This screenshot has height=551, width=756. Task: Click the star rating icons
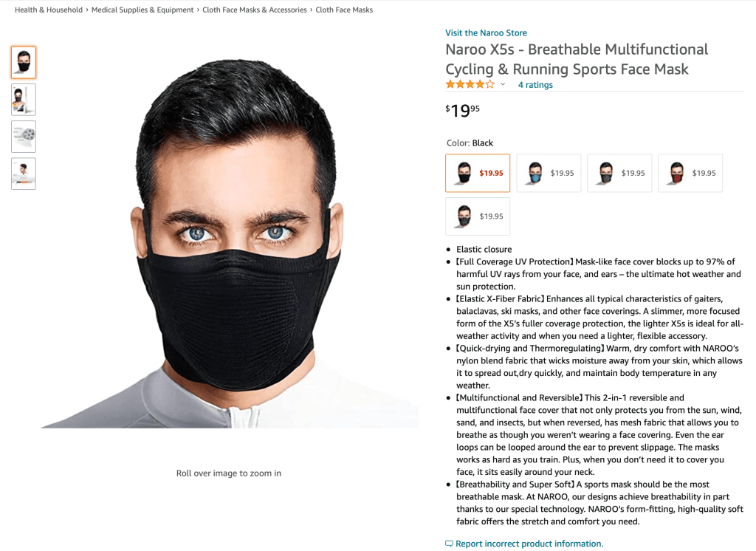[470, 84]
